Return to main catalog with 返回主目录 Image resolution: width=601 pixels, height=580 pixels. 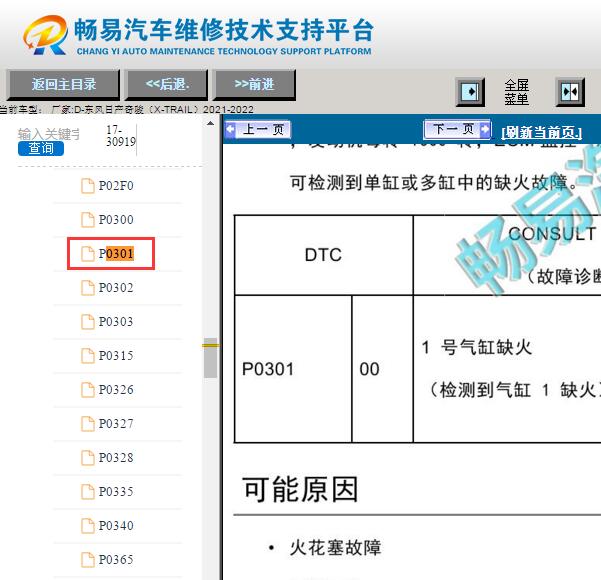coord(63,84)
